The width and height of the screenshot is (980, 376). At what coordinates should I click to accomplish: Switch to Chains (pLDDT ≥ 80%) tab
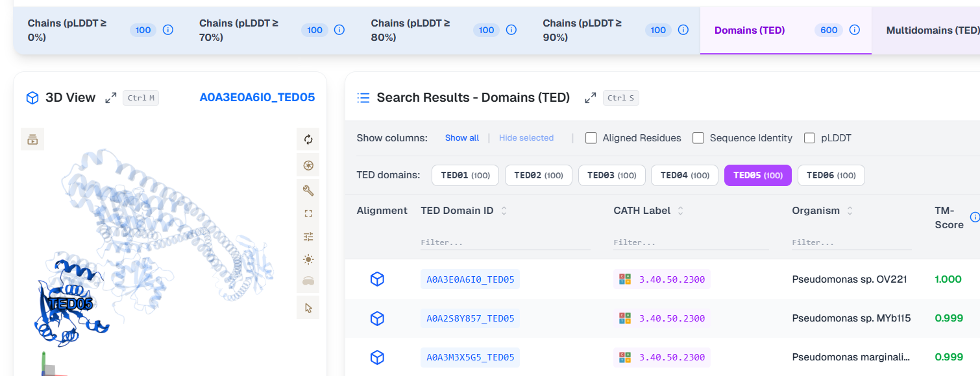[443, 30]
